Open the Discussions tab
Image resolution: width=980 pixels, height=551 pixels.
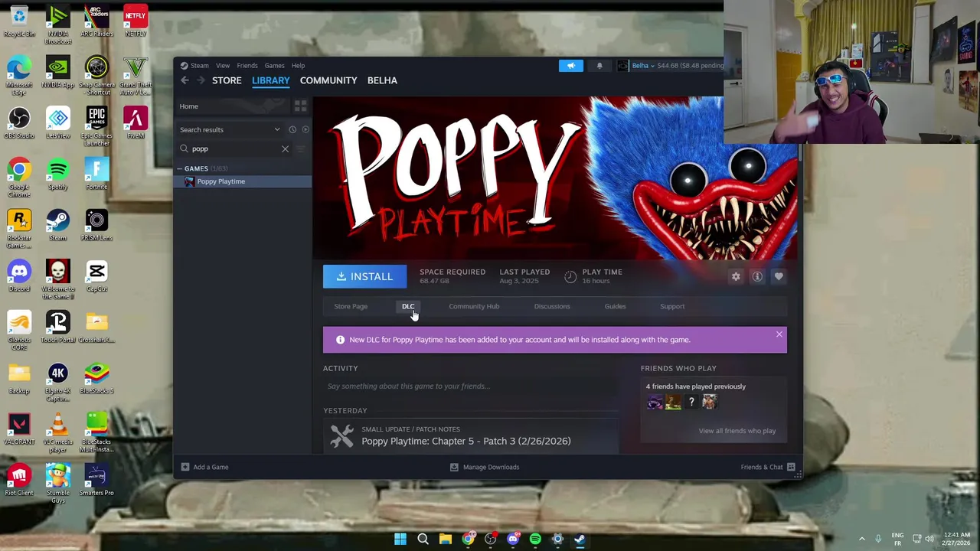pyautogui.click(x=552, y=306)
